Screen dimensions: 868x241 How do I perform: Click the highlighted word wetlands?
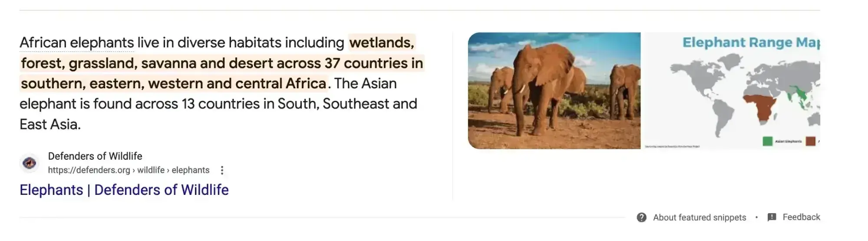click(x=381, y=43)
